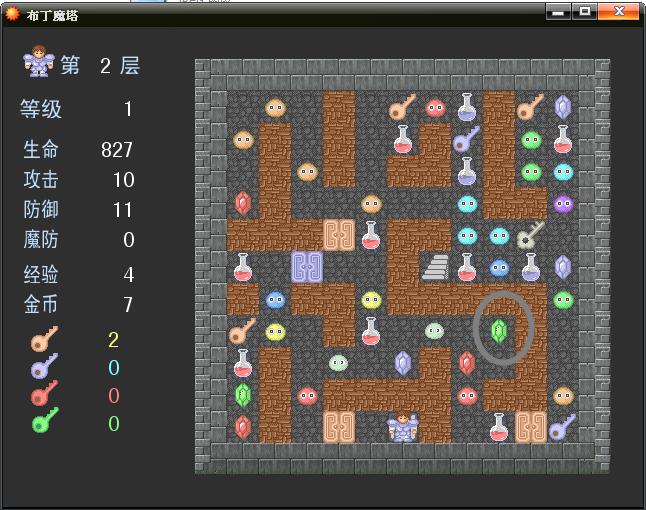Viewport: 646px width, 510px height.
Task: Grab the blue gem in the top-right corner
Action: click(563, 108)
